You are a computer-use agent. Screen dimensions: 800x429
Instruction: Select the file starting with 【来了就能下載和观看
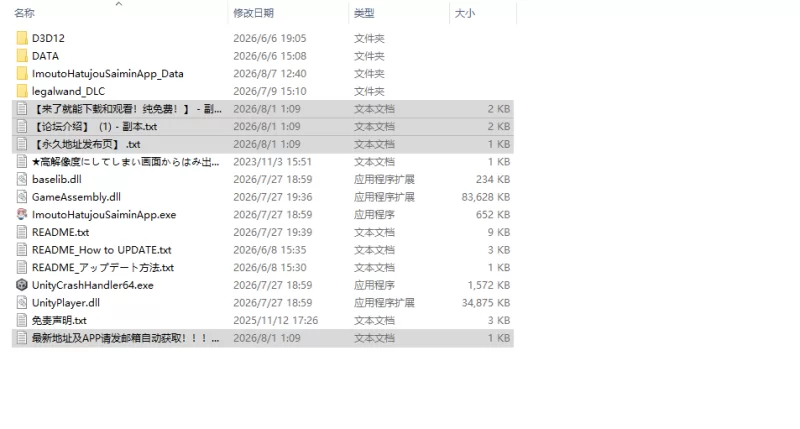tap(127, 109)
